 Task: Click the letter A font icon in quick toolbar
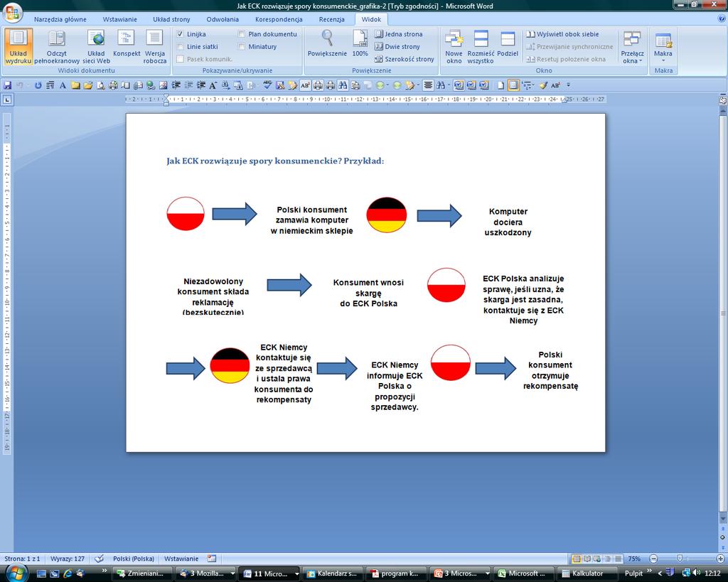pyautogui.click(x=63, y=85)
